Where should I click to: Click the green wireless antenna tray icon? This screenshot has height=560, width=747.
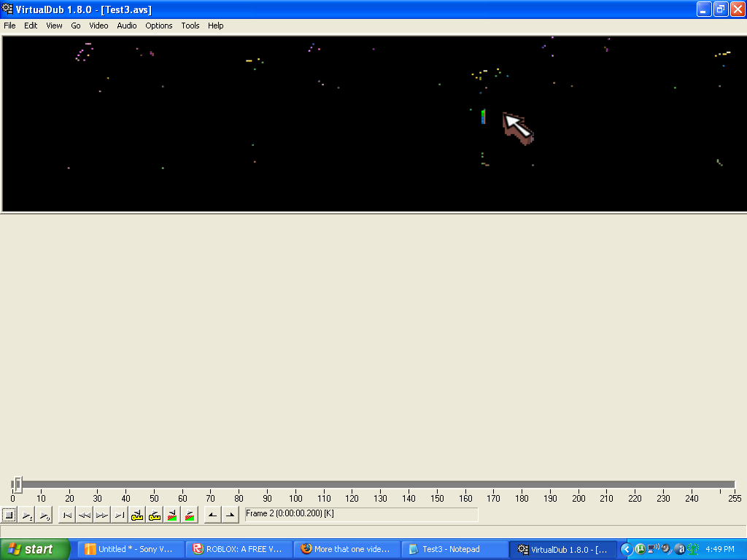(x=693, y=549)
